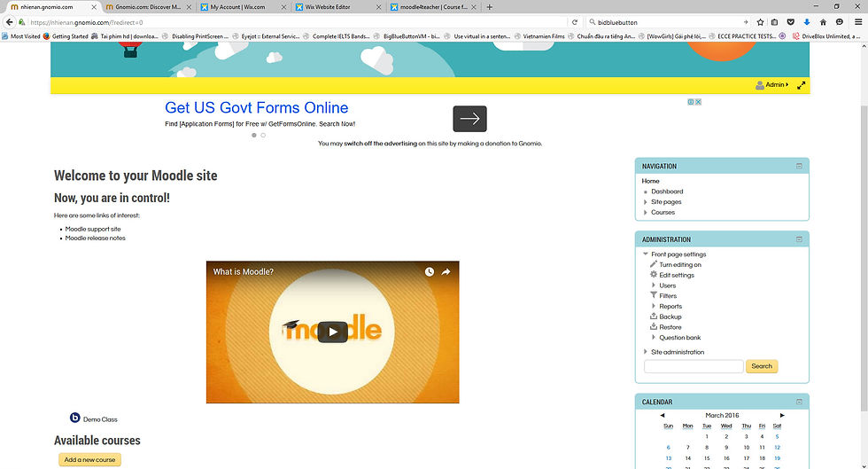This screenshot has height=469, width=868.
Task: Click the Restore icon
Action: point(654,326)
